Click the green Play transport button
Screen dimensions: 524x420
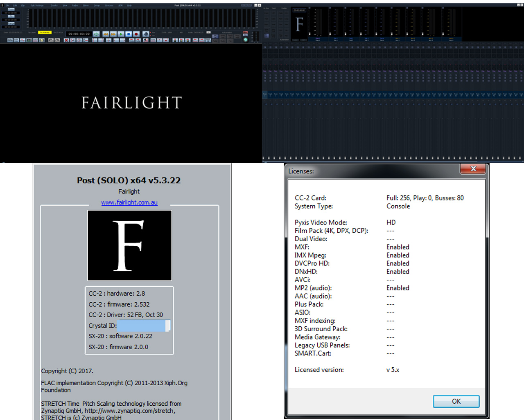coord(121,34)
